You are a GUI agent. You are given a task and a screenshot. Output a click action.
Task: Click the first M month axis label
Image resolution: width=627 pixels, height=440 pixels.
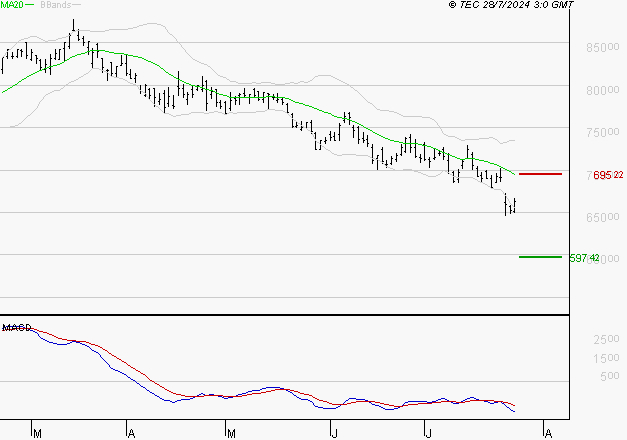click(x=37, y=434)
